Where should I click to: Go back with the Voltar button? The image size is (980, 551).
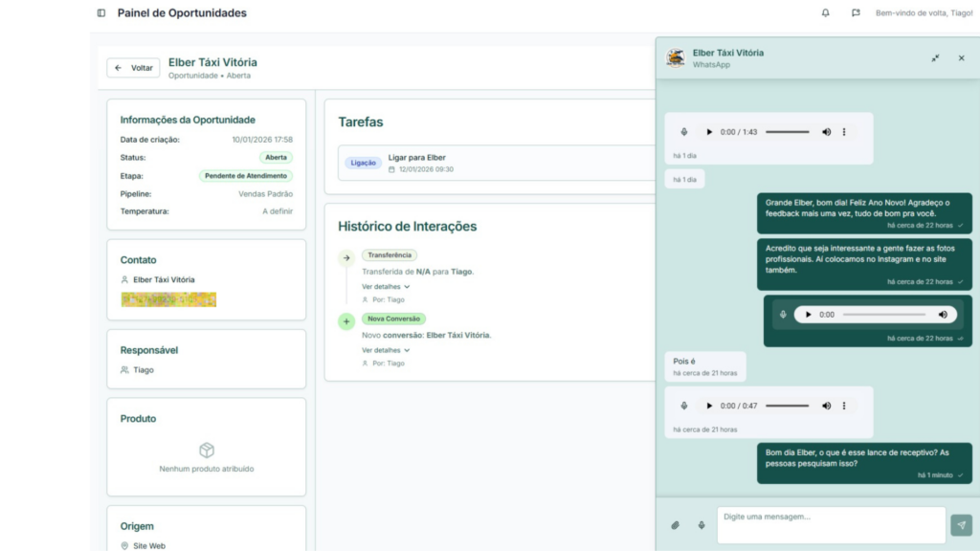(134, 68)
